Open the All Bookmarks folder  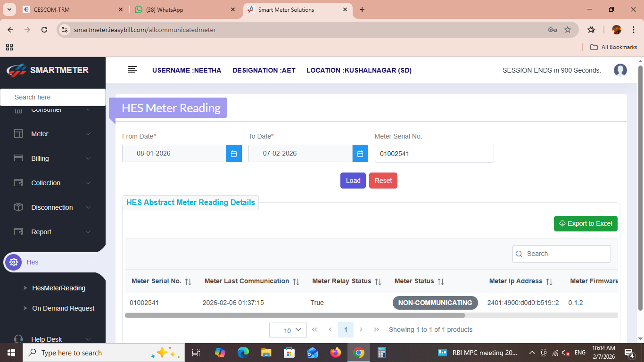(x=614, y=47)
